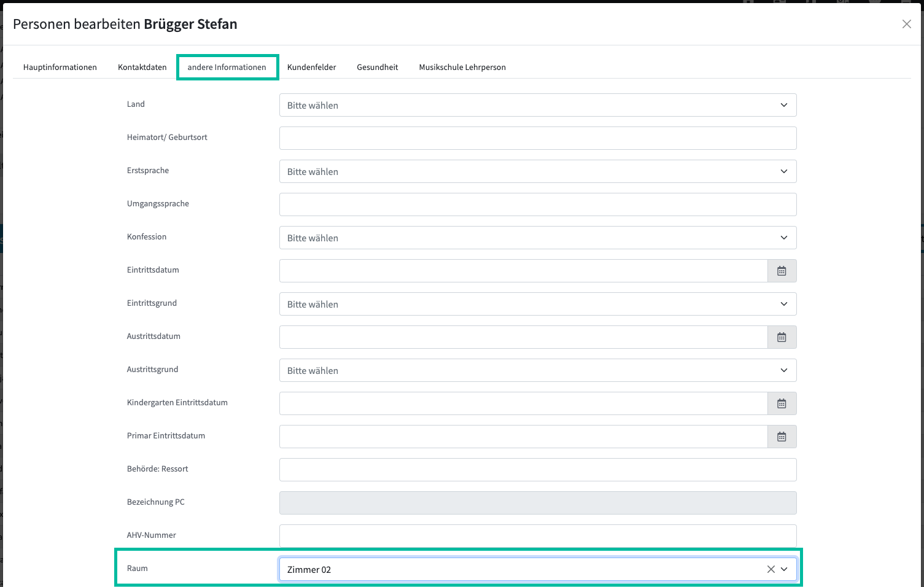Switch to the Kontaktdaten tab
The image size is (924, 587).
[x=142, y=67]
